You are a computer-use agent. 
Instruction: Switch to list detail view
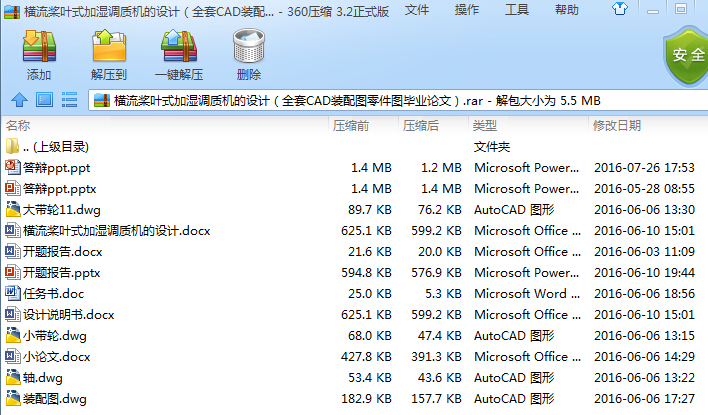69,100
